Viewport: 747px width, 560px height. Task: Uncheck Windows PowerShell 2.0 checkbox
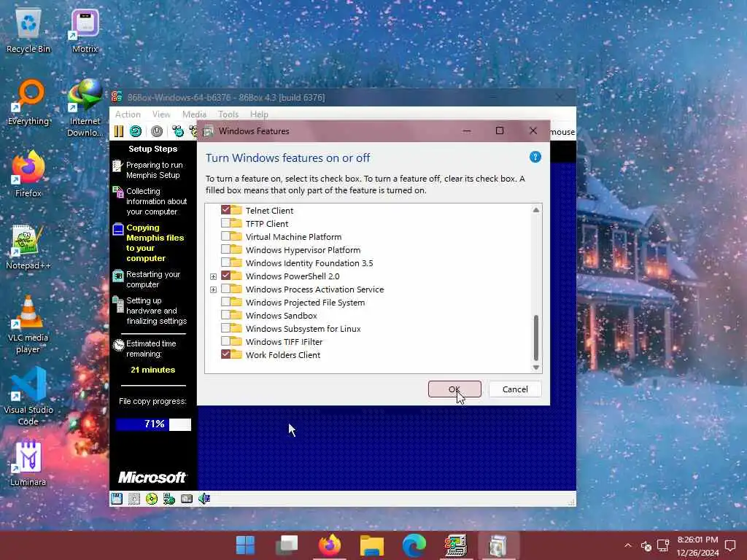[x=226, y=276]
